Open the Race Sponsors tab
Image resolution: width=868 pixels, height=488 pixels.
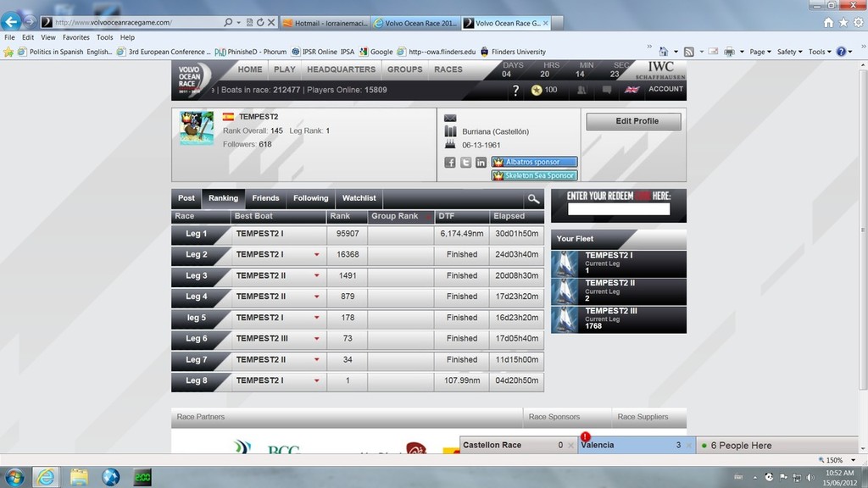click(554, 417)
